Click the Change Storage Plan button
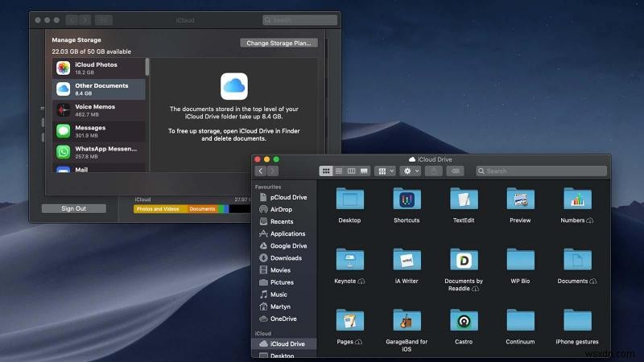The image size is (644, 362). [279, 43]
